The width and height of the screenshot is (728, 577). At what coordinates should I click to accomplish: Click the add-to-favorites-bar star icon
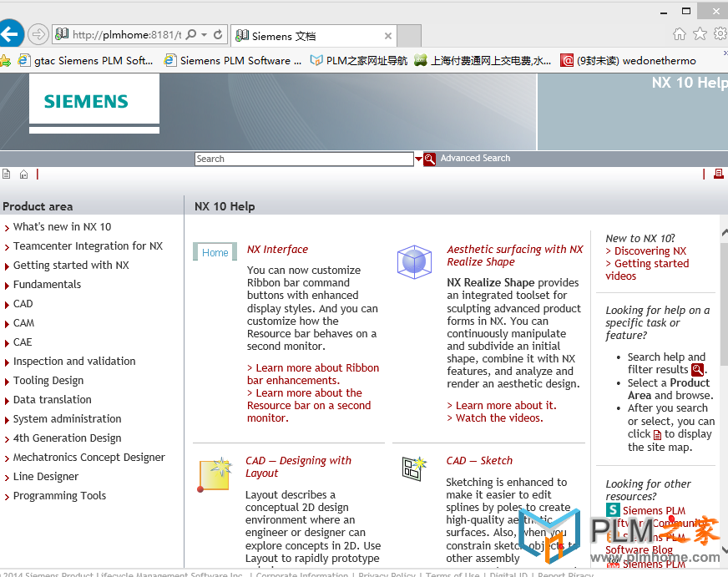pos(5,60)
